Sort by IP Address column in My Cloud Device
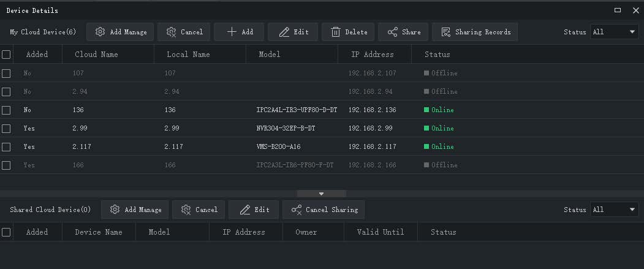644x269 pixels. 374,54
